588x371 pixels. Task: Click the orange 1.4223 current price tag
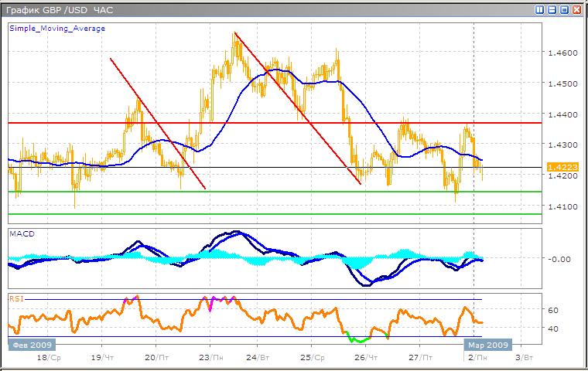559,167
